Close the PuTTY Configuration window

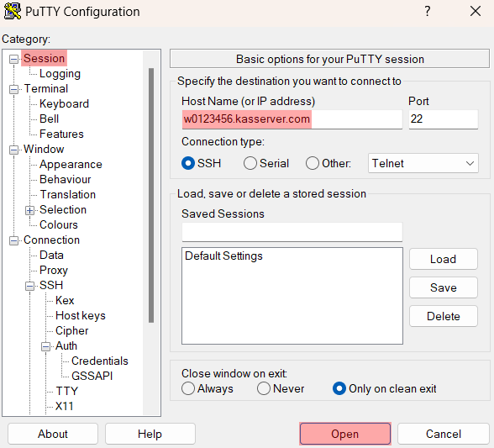pyautogui.click(x=476, y=12)
